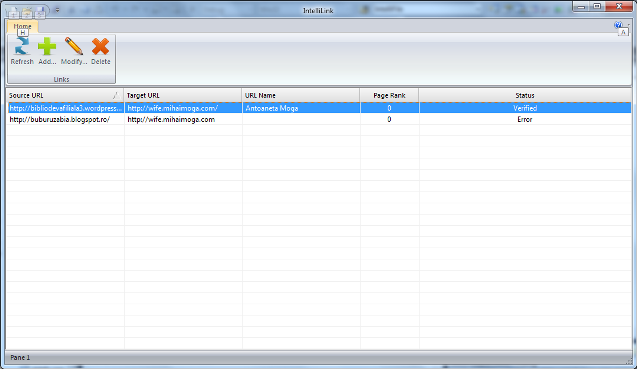Viewport: 637px width, 369px height.
Task: Click New document quick access icon
Action: 14,13
